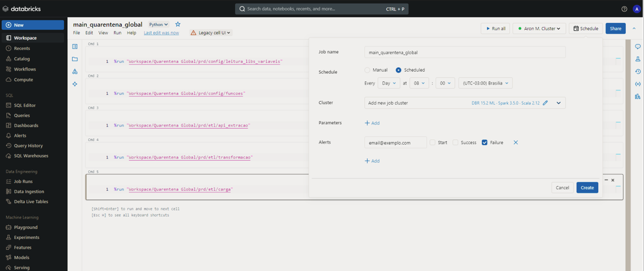Open the Brasilia timezone dropdown
644x271 pixels.
click(486, 83)
